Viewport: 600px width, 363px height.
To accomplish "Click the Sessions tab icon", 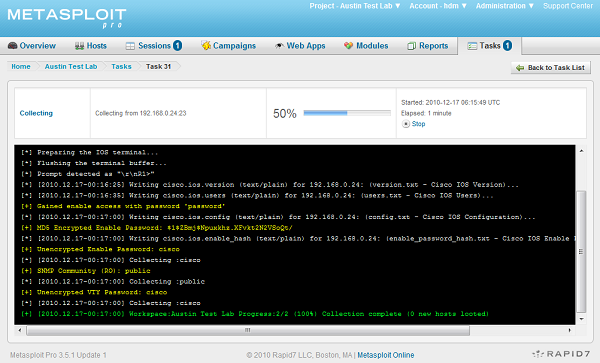I will (130, 46).
